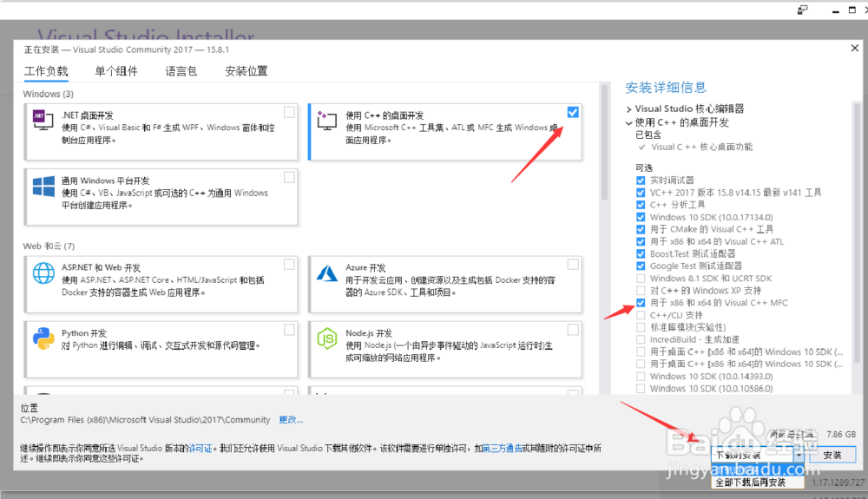
Task: Uncheck 用于 CMake 的 Visual C++ 工具
Action: pyautogui.click(x=641, y=229)
